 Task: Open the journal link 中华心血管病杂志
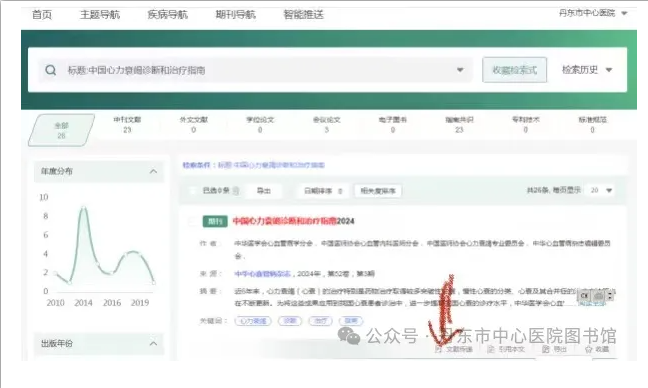click(262, 274)
